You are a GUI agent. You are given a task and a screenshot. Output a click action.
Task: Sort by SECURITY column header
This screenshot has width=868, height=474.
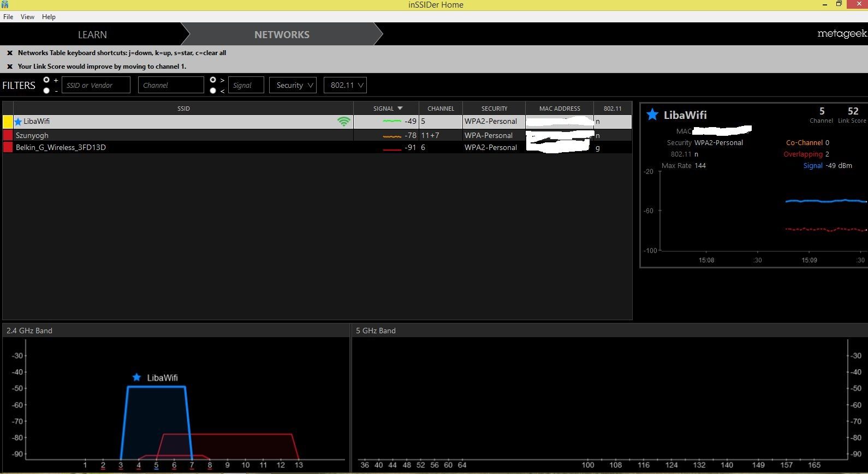(x=494, y=109)
